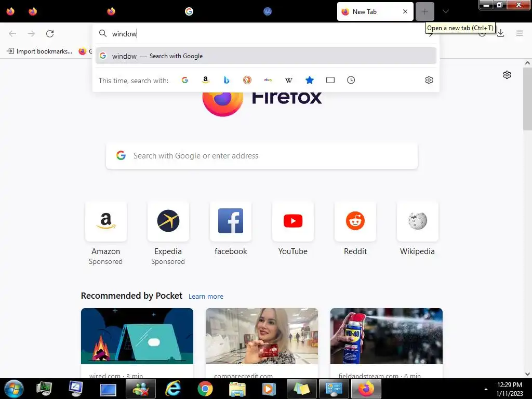Open the fieldandstream.com WD-40 story card

(x=387, y=343)
